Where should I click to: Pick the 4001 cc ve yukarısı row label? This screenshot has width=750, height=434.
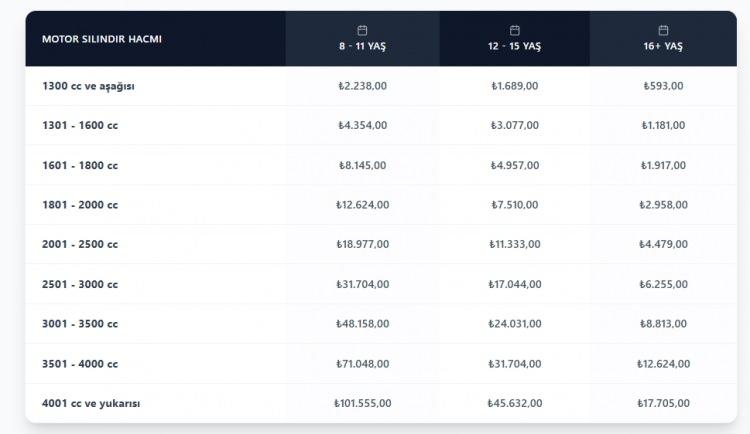coord(91,403)
